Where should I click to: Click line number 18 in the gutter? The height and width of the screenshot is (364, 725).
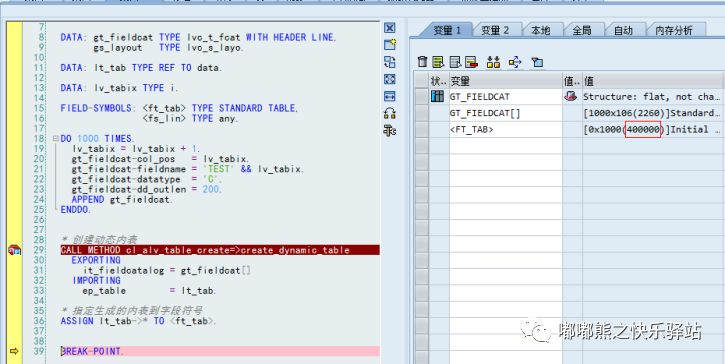tap(40, 139)
